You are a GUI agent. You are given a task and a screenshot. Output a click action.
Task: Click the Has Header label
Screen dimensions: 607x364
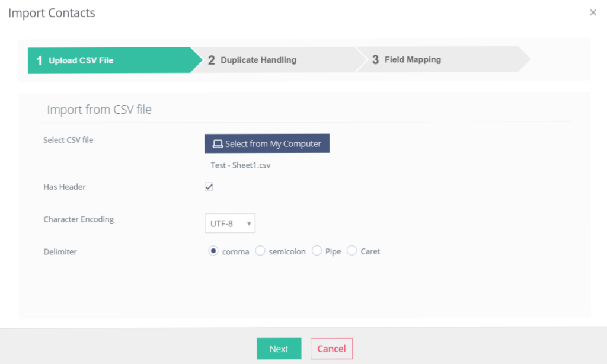pyautogui.click(x=64, y=187)
